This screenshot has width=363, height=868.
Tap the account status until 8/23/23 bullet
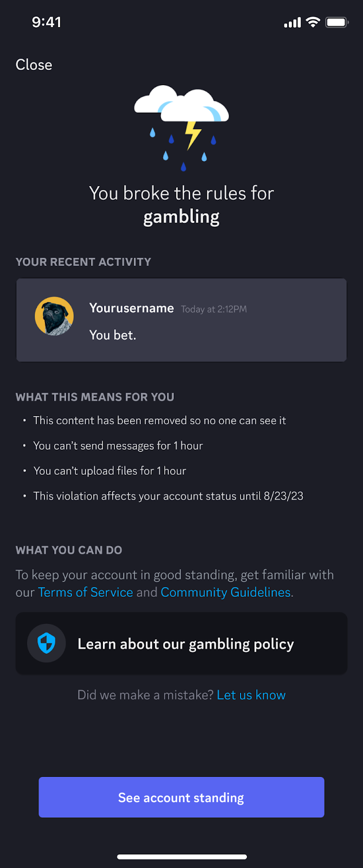[168, 496]
